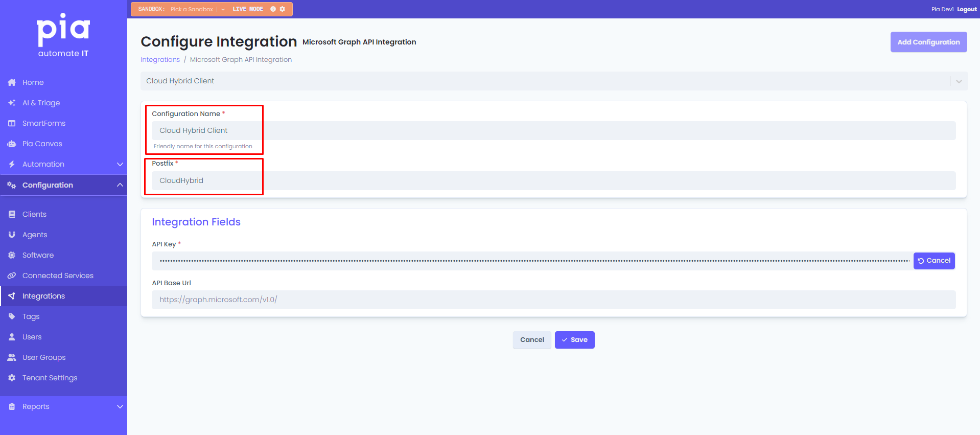Expand the Reports menu chevron
The height and width of the screenshot is (435, 980).
[x=120, y=406]
